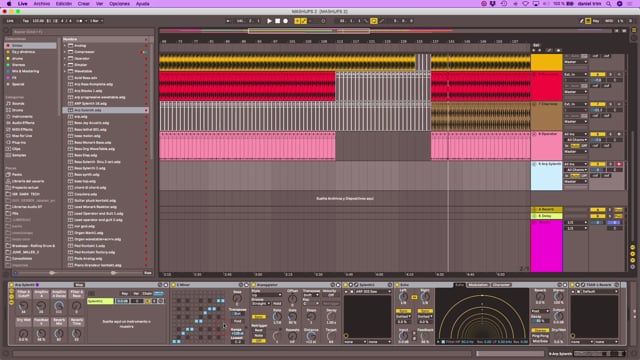Open the Archivo menu
The height and width of the screenshot is (360, 640).
pyautogui.click(x=42, y=4)
